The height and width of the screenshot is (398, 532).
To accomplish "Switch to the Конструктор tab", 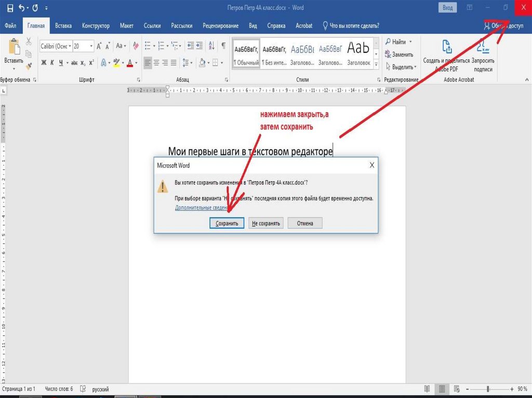I will pyautogui.click(x=96, y=26).
